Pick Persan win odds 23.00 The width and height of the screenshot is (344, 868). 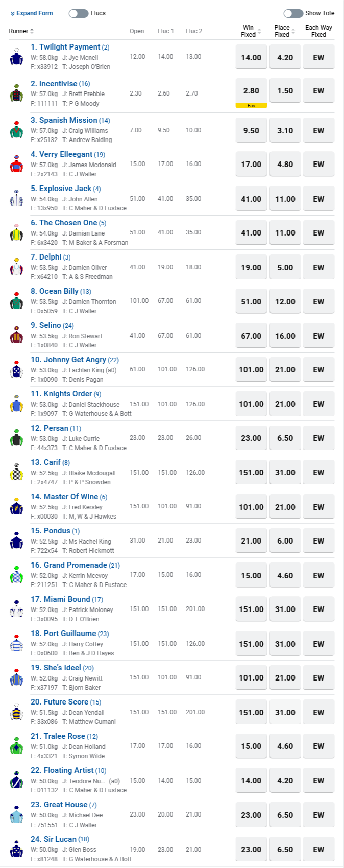(251, 438)
